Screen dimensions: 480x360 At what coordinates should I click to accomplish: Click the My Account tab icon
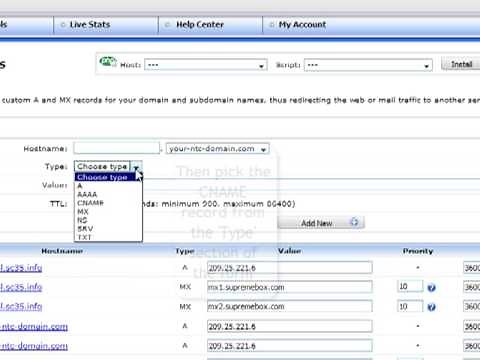coord(272,25)
